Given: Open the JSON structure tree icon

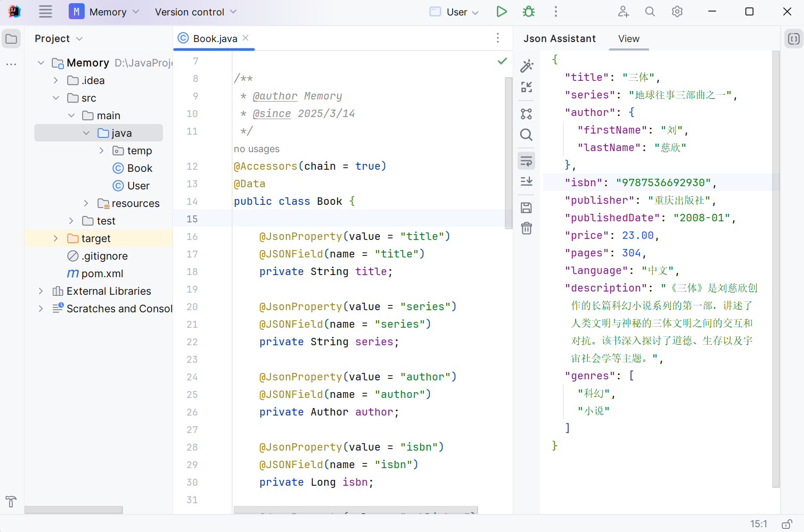Looking at the screenshot, I should [527, 114].
